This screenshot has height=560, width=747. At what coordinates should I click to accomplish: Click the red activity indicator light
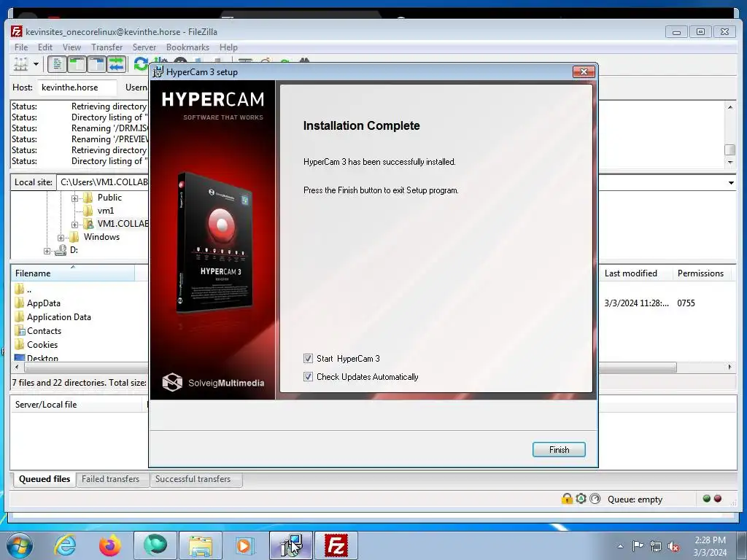pos(718,499)
